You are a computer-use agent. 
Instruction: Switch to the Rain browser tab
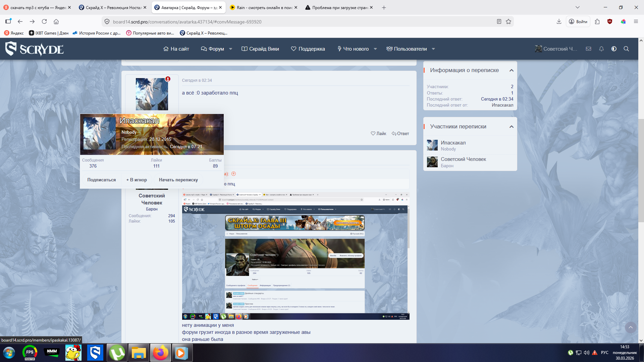click(261, 7)
